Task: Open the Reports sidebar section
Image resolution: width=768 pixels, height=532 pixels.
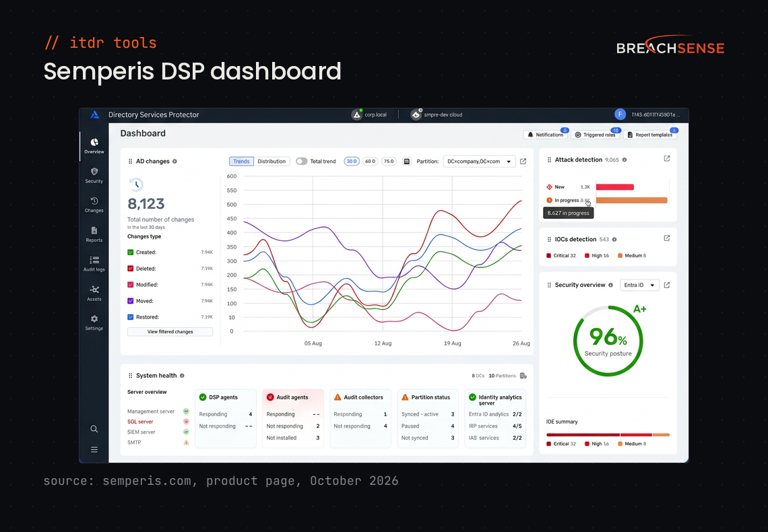Action: [x=94, y=234]
